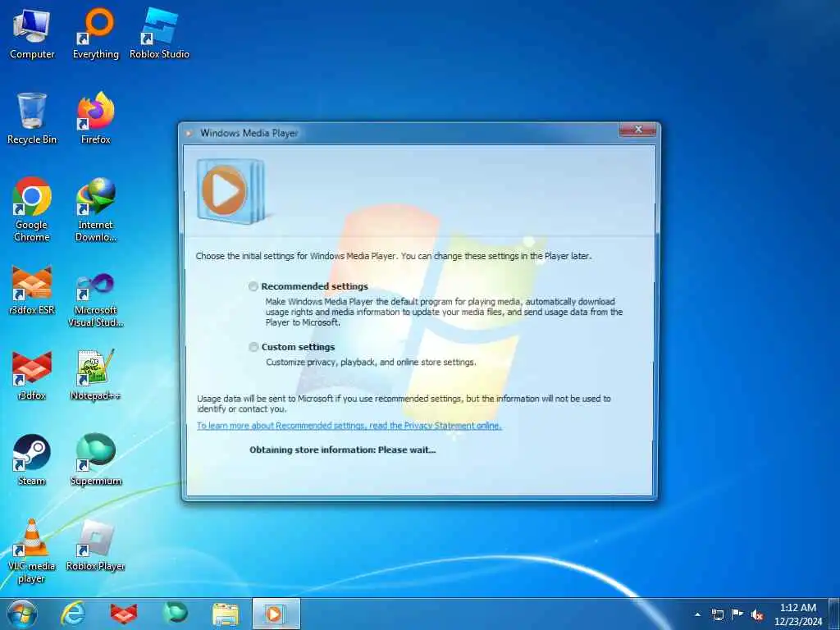Viewport: 840px width, 630px height.
Task: Open the Windows Start menu orb
Action: pos(22,614)
